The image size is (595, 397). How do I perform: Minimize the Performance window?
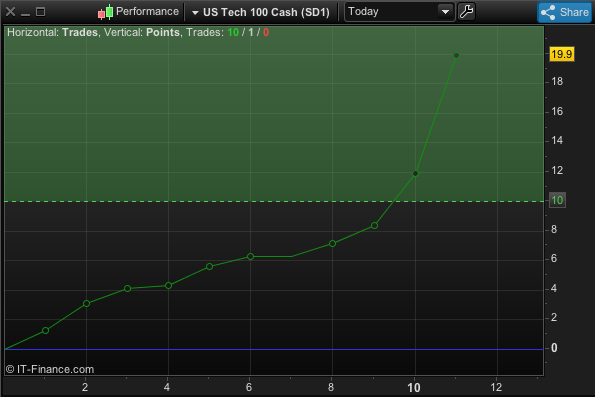[25, 12]
